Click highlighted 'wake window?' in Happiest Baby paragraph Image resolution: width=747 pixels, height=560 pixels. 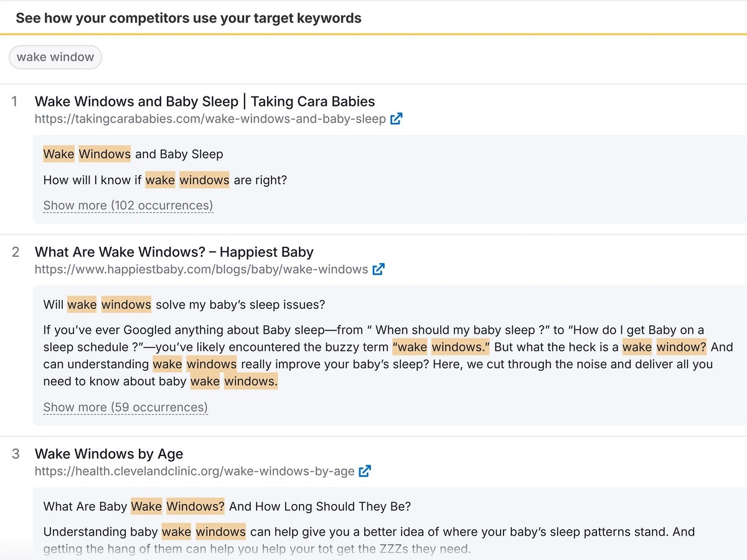(x=664, y=347)
